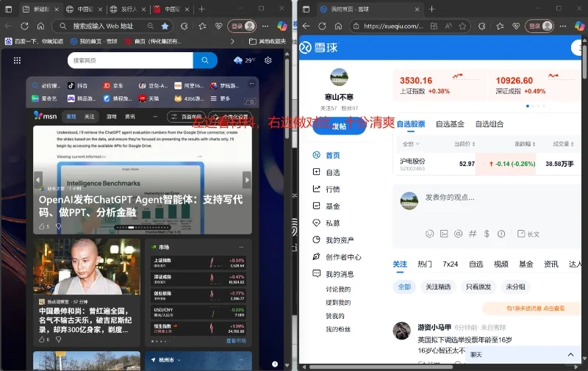Click the 页面布局 button on MSN

(x=187, y=117)
